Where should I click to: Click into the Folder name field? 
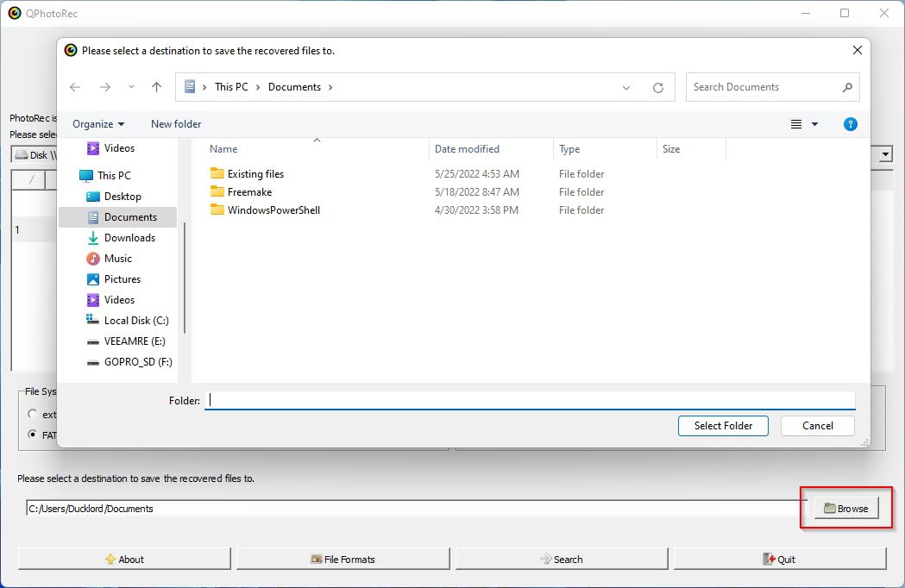[530, 400]
